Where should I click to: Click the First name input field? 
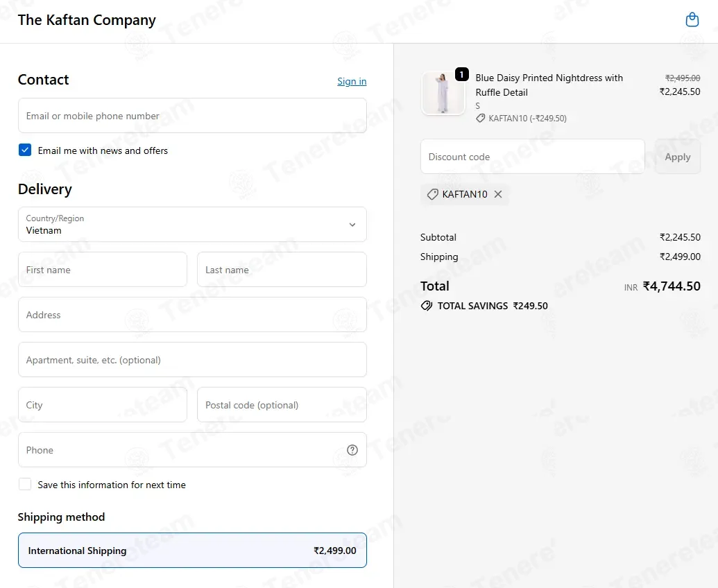coord(103,270)
